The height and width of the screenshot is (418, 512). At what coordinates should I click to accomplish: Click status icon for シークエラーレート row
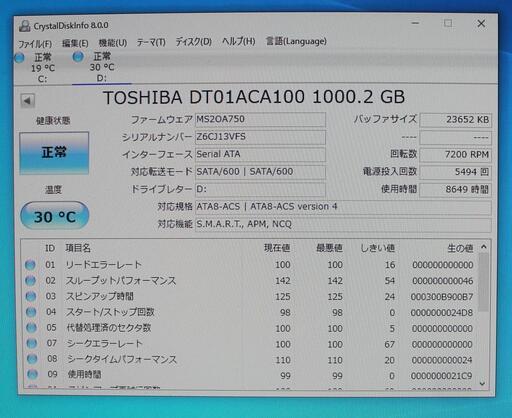[x=32, y=343]
